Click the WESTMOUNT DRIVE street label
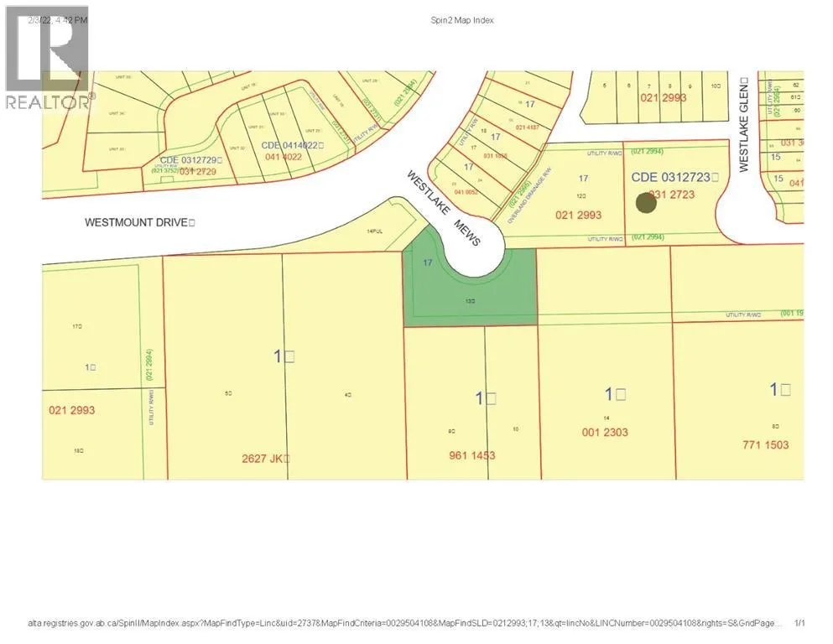 [x=140, y=223]
